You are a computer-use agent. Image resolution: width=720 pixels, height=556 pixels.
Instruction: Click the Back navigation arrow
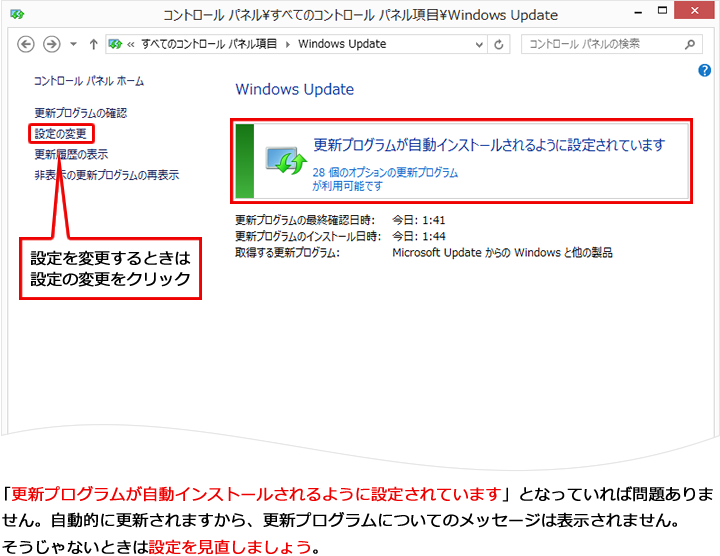(x=26, y=45)
